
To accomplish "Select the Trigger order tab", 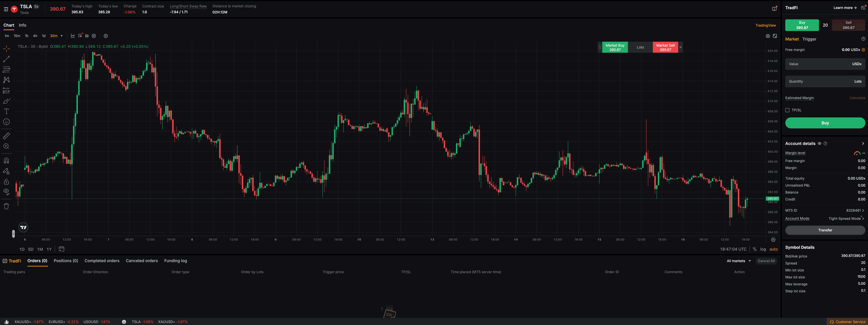I will pyautogui.click(x=809, y=39).
